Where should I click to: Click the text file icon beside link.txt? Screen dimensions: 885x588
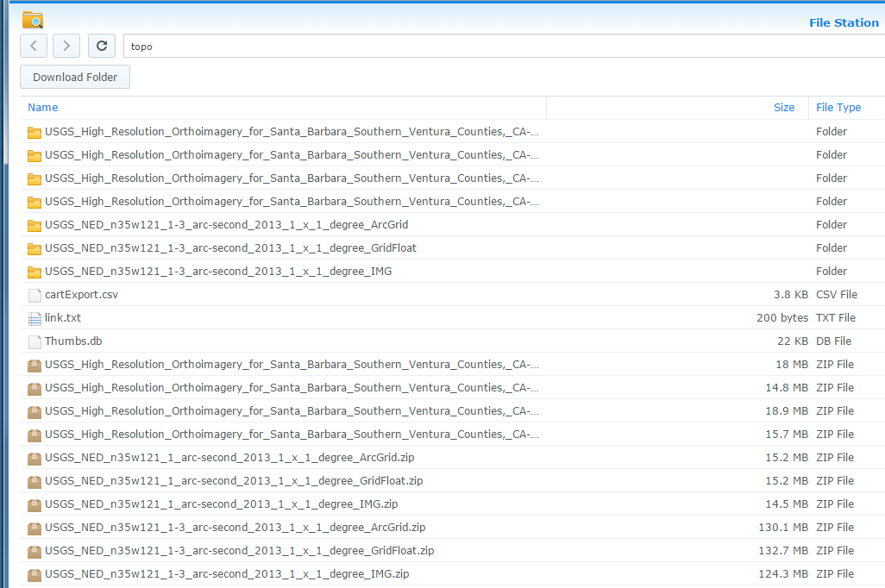coord(35,317)
